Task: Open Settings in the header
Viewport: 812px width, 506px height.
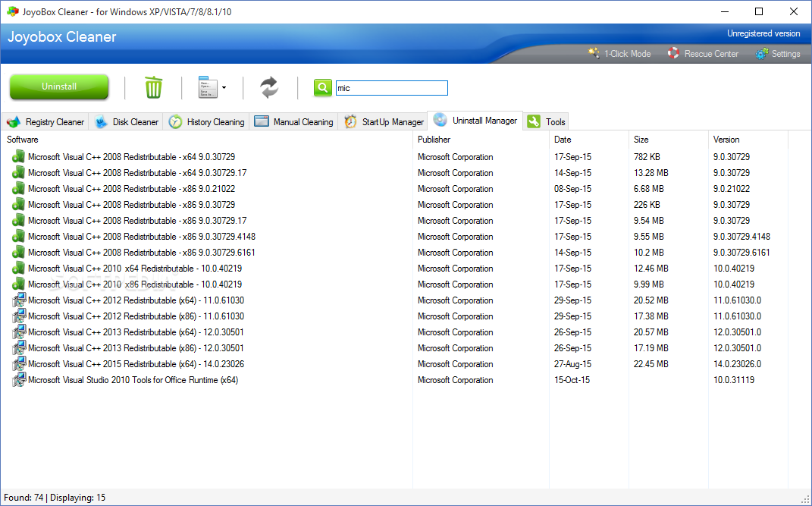Action: [777, 53]
